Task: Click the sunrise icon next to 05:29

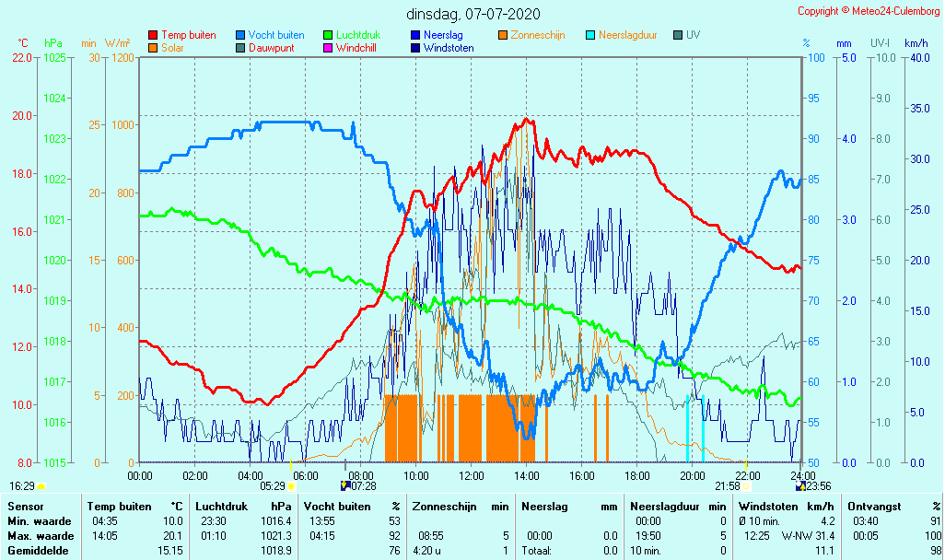Action: click(x=291, y=485)
